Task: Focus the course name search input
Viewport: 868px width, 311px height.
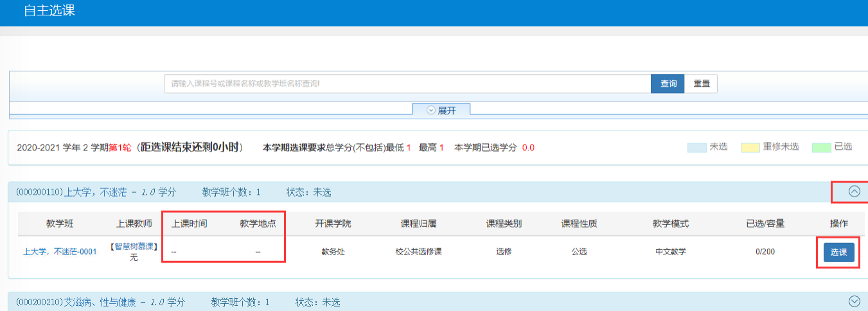Action: tap(407, 84)
